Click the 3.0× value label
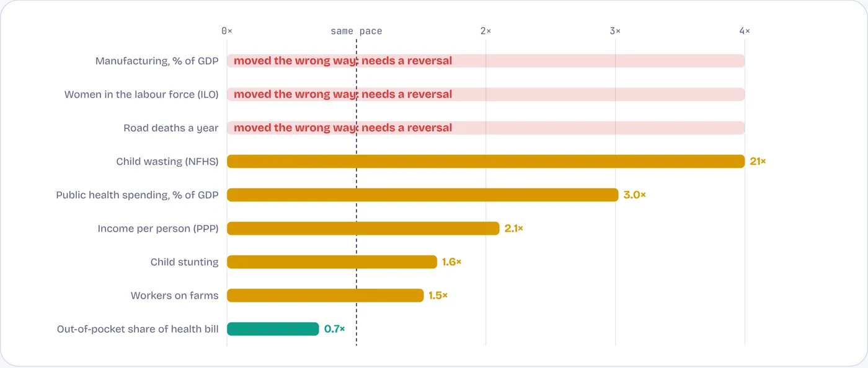Viewport: 868px width, 368px height. [634, 195]
